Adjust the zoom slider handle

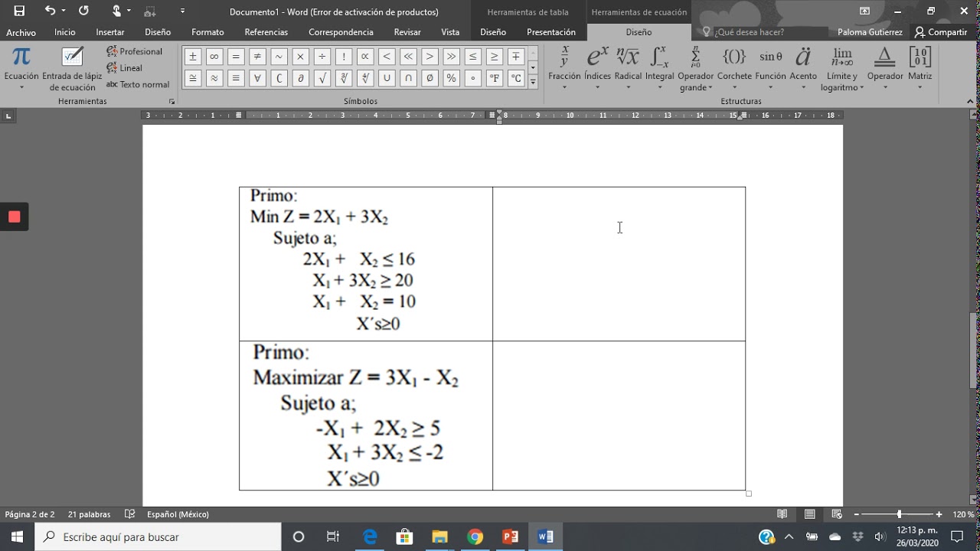pyautogui.click(x=899, y=514)
